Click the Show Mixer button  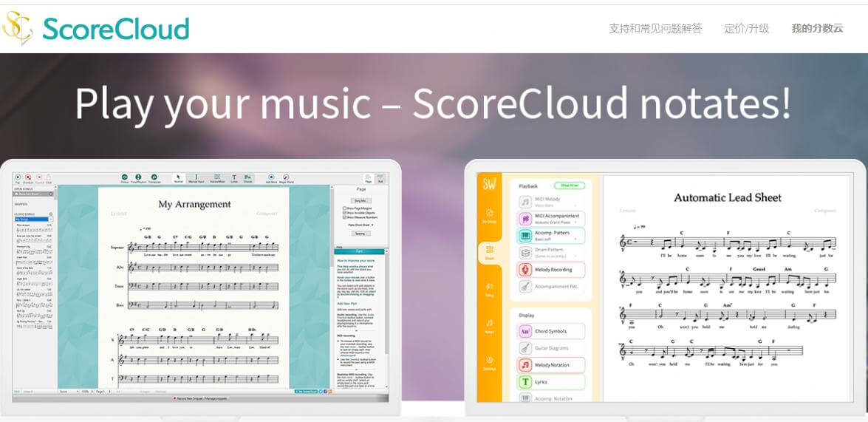(x=570, y=186)
